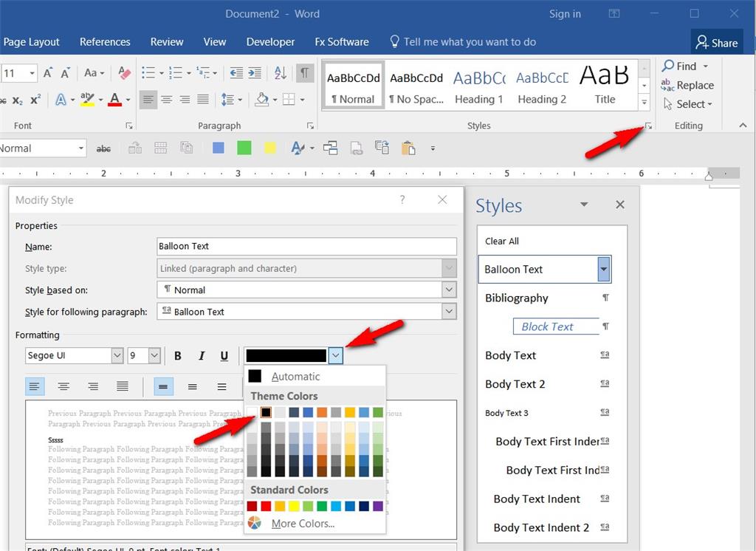The height and width of the screenshot is (551, 756).
Task: Click the Share button
Action: pyautogui.click(x=717, y=43)
